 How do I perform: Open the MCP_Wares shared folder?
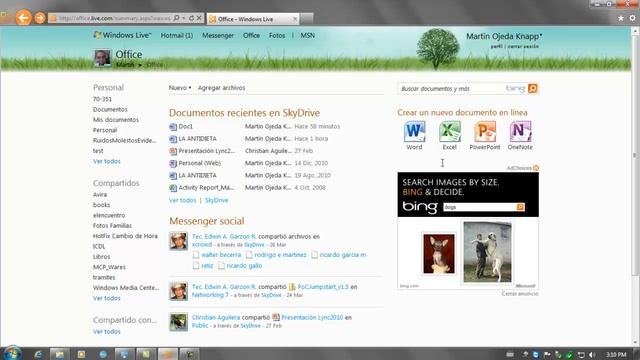(x=109, y=267)
